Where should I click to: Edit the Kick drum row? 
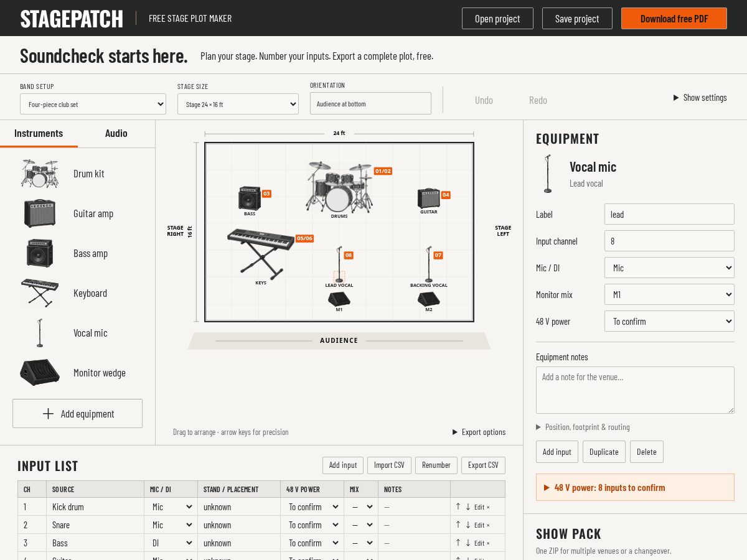click(479, 507)
